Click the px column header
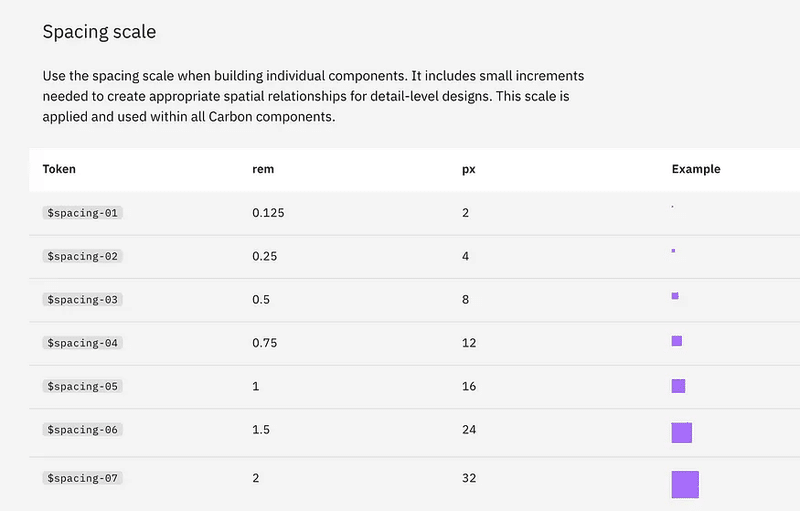The image size is (800, 511). [x=468, y=169]
